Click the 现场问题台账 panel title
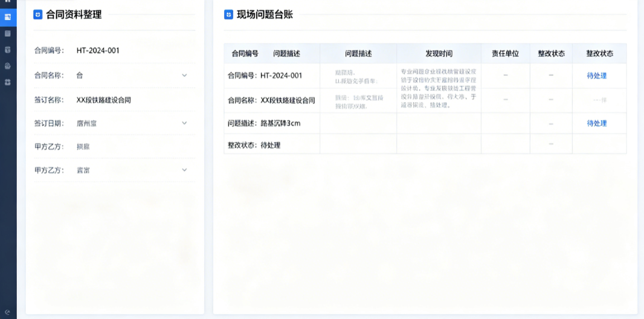The height and width of the screenshot is (319, 644). (265, 14)
